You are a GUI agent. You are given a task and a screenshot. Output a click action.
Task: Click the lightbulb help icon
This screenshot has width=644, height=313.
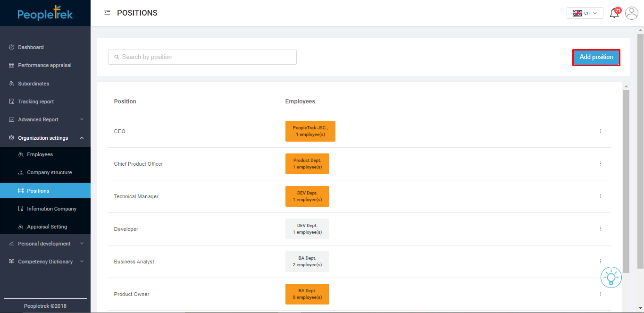click(611, 278)
